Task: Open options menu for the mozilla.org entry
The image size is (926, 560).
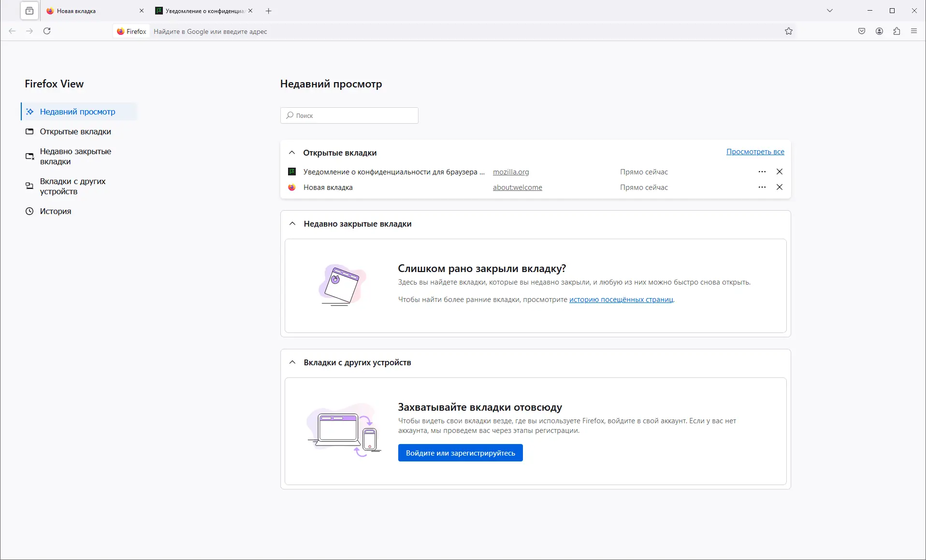Action: (x=762, y=172)
